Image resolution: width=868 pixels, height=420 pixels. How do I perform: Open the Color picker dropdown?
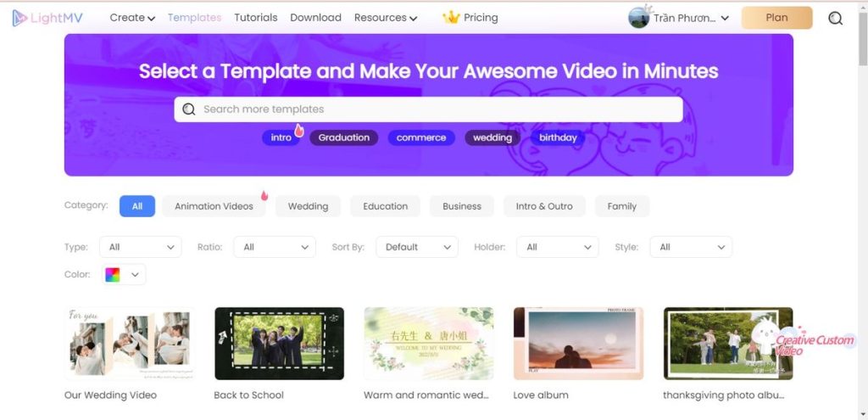point(124,275)
